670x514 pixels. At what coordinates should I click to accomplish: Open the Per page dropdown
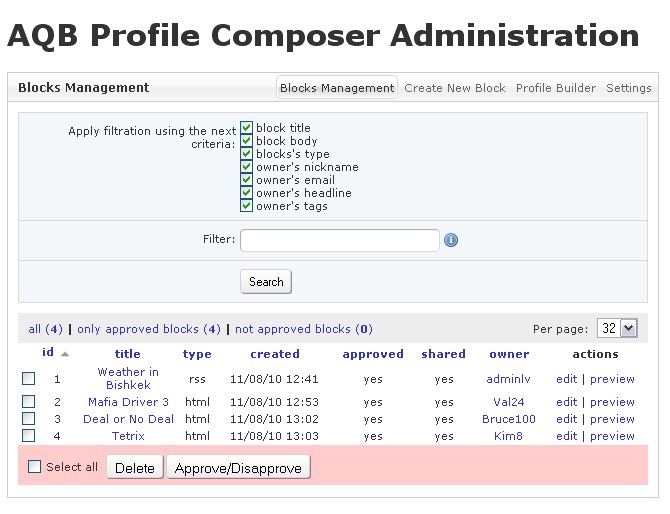click(x=617, y=329)
